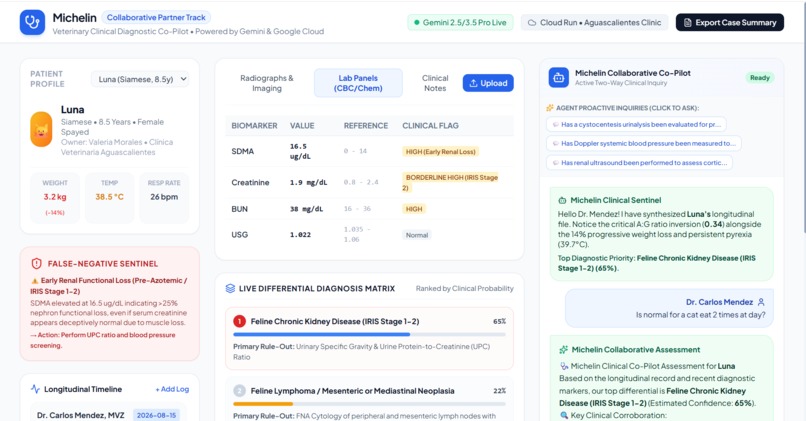Click the HIGH flag in the BUN row
This screenshot has width=806, height=421.
coord(414,209)
